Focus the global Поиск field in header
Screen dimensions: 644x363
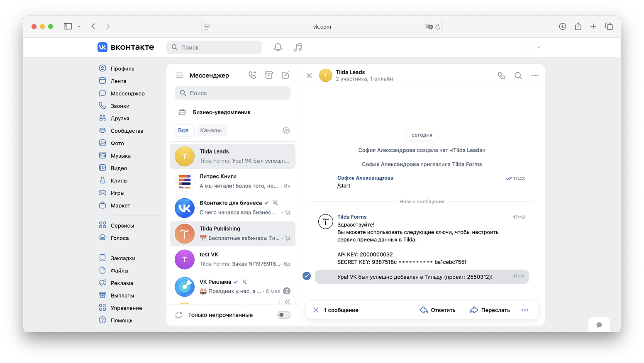pos(214,47)
